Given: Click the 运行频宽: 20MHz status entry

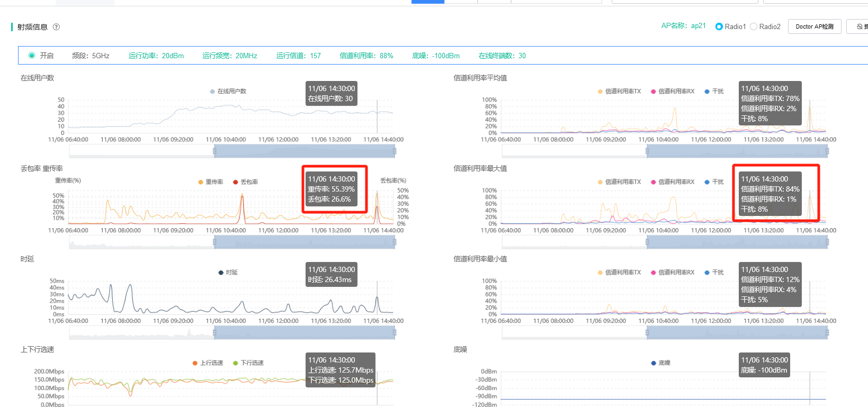Looking at the screenshot, I should (230, 56).
